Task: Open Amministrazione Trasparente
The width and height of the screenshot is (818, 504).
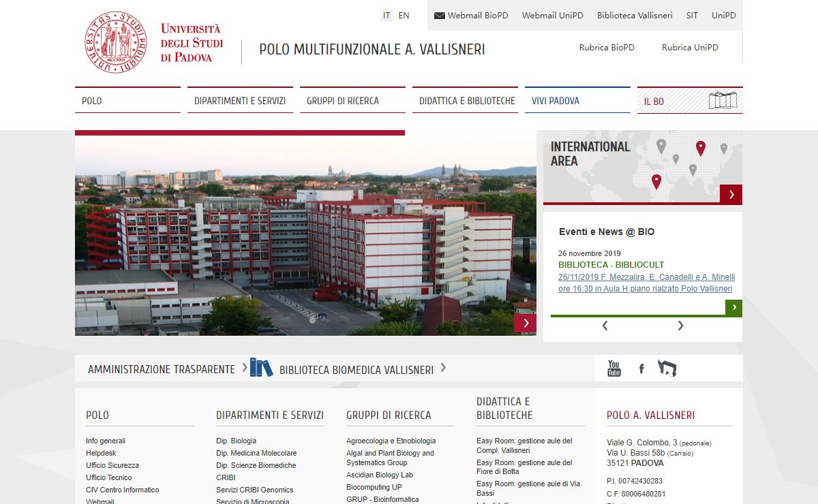Action: (162, 369)
